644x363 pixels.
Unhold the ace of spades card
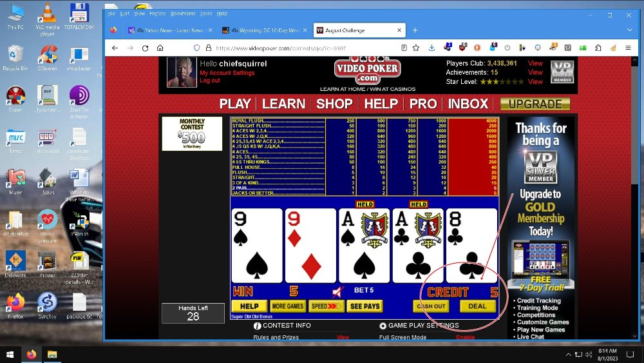[364, 245]
